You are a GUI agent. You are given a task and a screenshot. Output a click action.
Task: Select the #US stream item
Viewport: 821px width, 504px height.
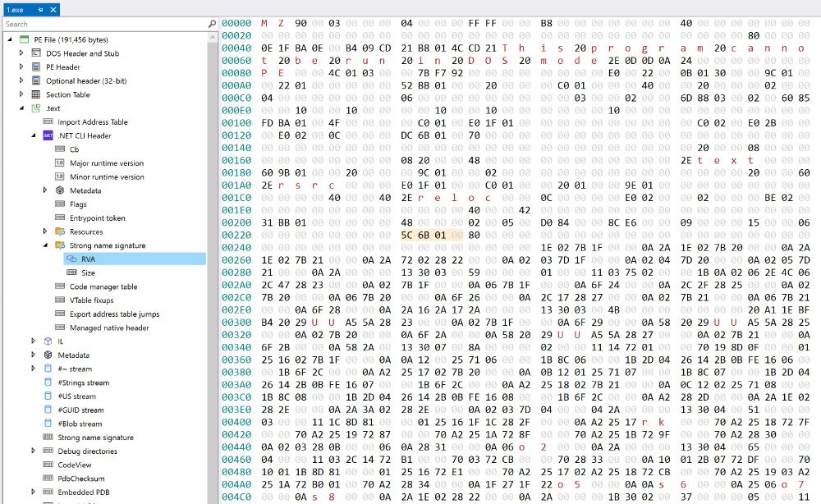tap(77, 396)
